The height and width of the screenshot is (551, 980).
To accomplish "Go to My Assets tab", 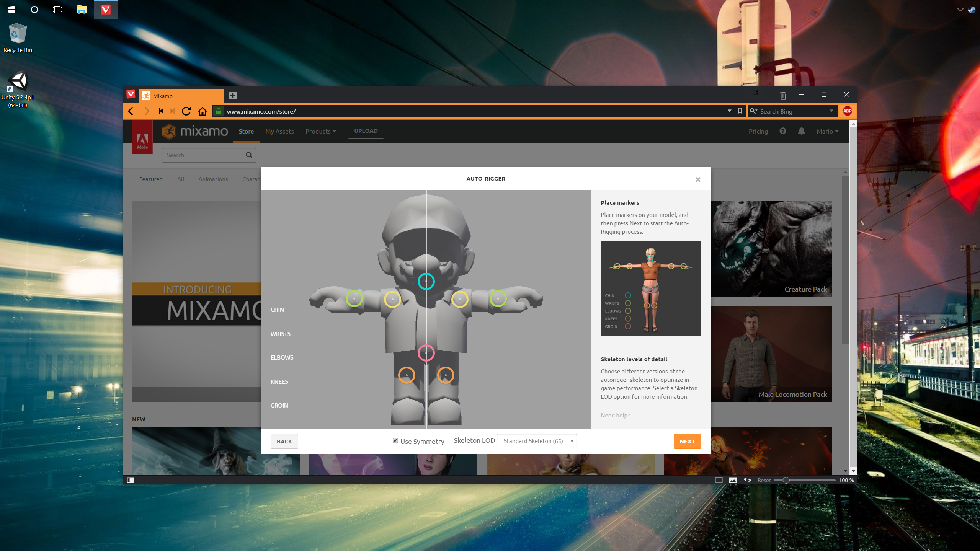I will (x=279, y=131).
